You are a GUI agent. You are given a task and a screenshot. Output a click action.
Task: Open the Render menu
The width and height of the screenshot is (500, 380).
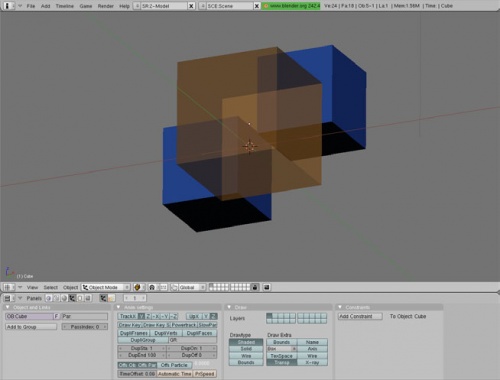pos(106,6)
